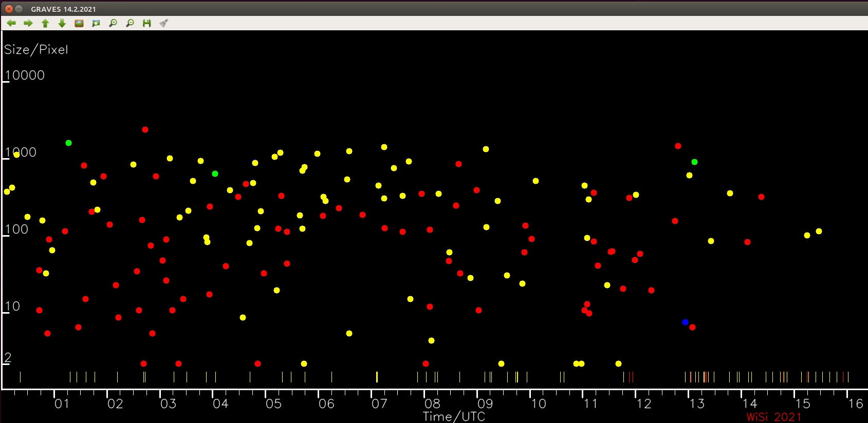Click the red WiSi 2021 text

point(773,417)
